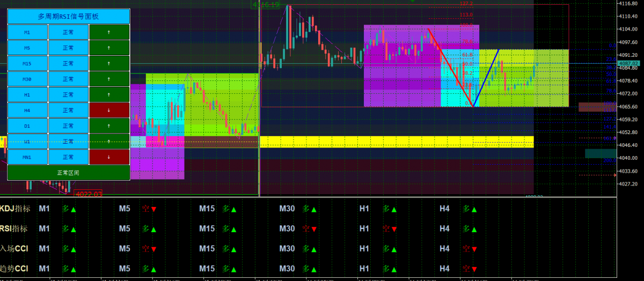Click the H1 up arrow cell in RSI panel

coord(109,95)
